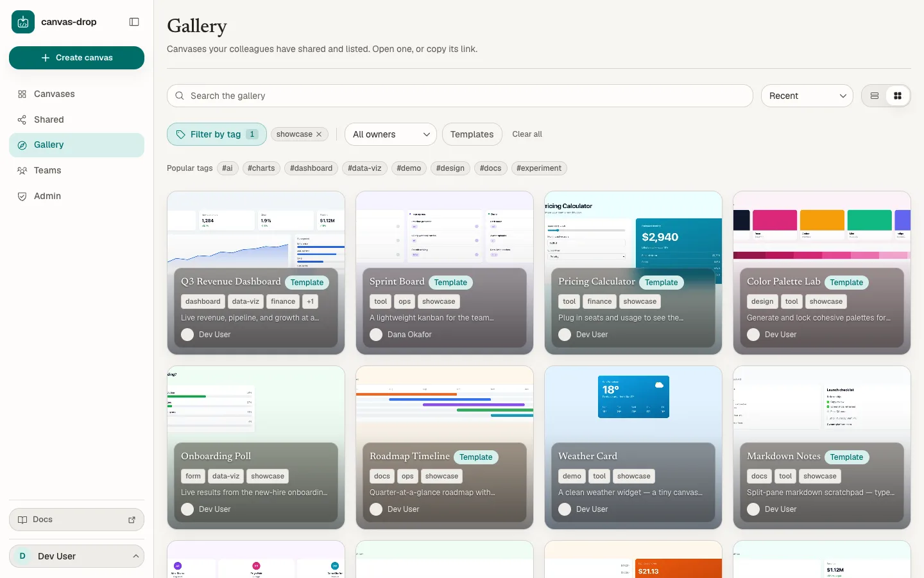Click Dev User avatar on Weather Card
Image resolution: width=924 pixels, height=578 pixels.
(565, 509)
